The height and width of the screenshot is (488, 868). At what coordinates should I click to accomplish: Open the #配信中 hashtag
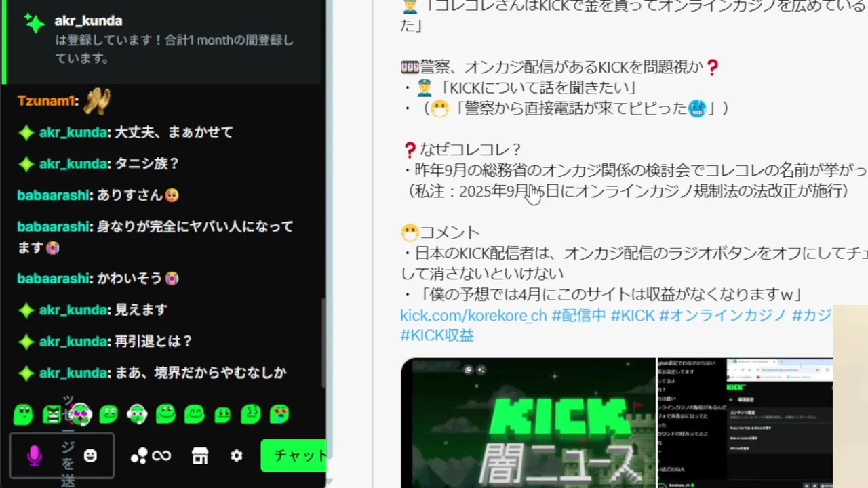tap(578, 315)
